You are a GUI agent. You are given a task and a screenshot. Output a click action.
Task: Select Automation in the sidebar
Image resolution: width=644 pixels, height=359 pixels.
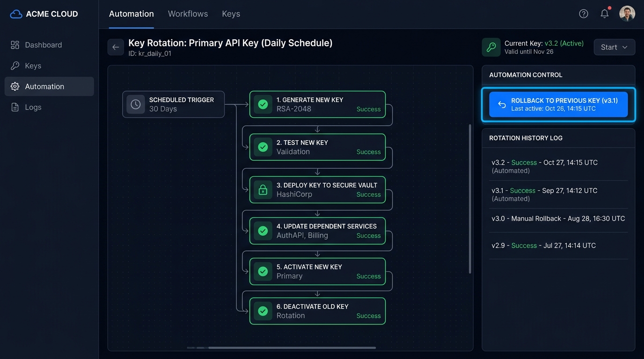(49, 86)
